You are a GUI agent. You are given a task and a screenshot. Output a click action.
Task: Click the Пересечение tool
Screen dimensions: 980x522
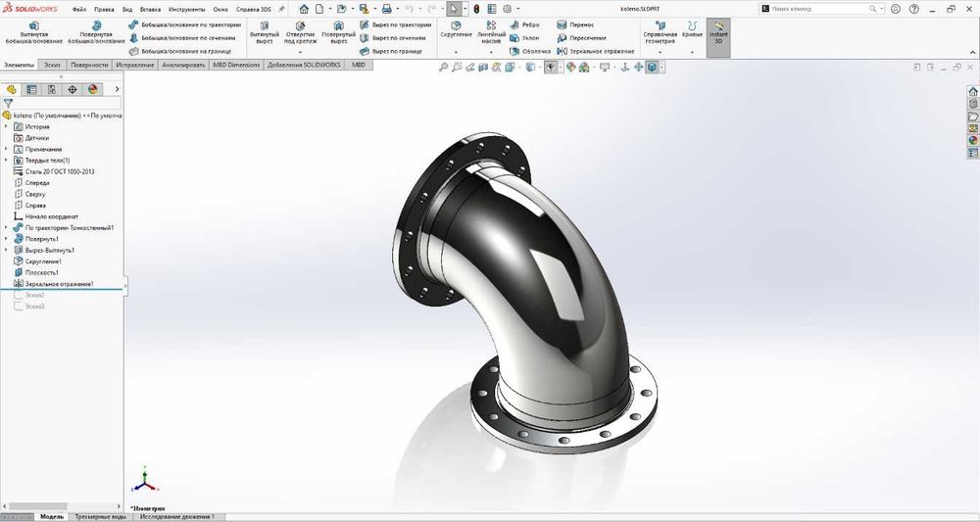(x=581, y=38)
